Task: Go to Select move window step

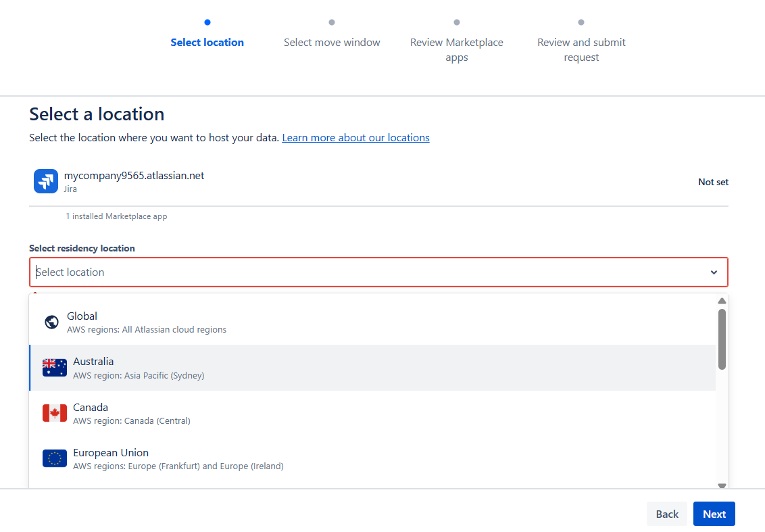Action: [x=332, y=42]
